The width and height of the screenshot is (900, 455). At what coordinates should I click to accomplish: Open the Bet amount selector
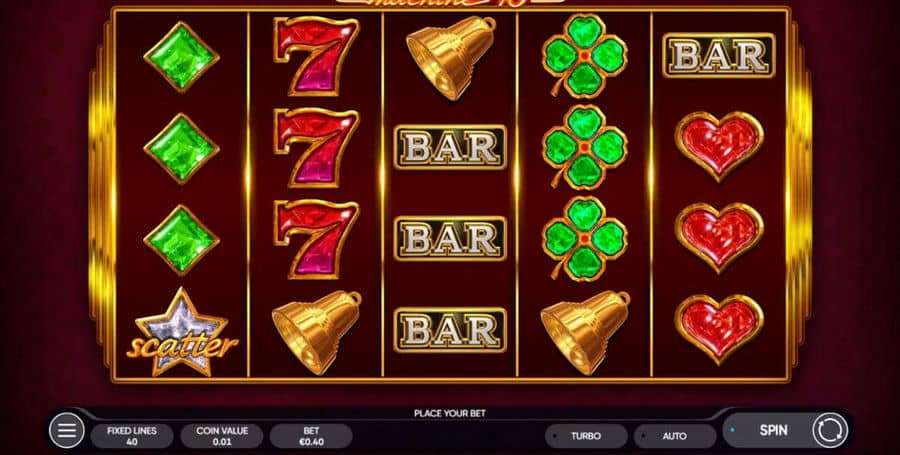tap(311, 436)
